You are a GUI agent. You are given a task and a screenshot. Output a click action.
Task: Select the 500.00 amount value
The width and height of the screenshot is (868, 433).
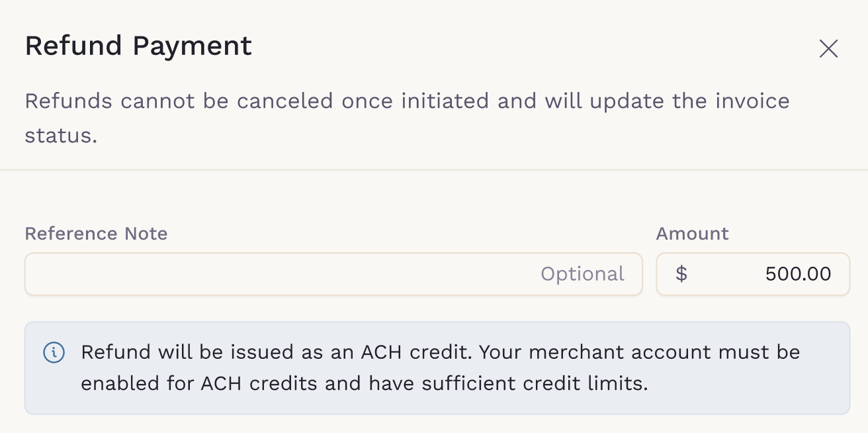point(798,274)
